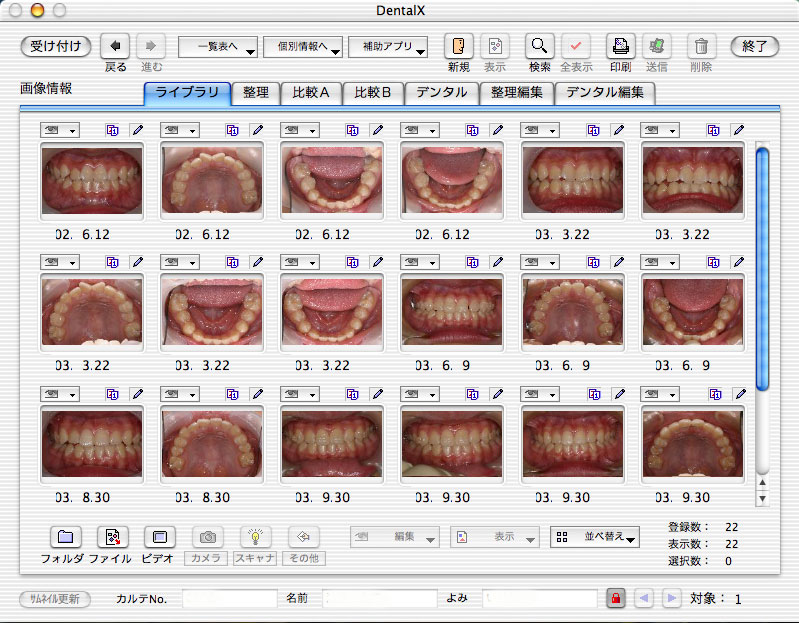Click the 戻る back arrow button
The image size is (799, 623).
[116, 46]
